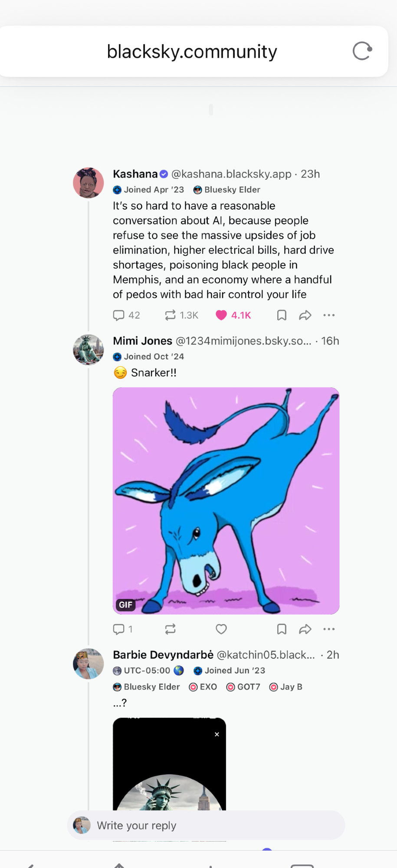Close the image in Barbie's post

217,734
